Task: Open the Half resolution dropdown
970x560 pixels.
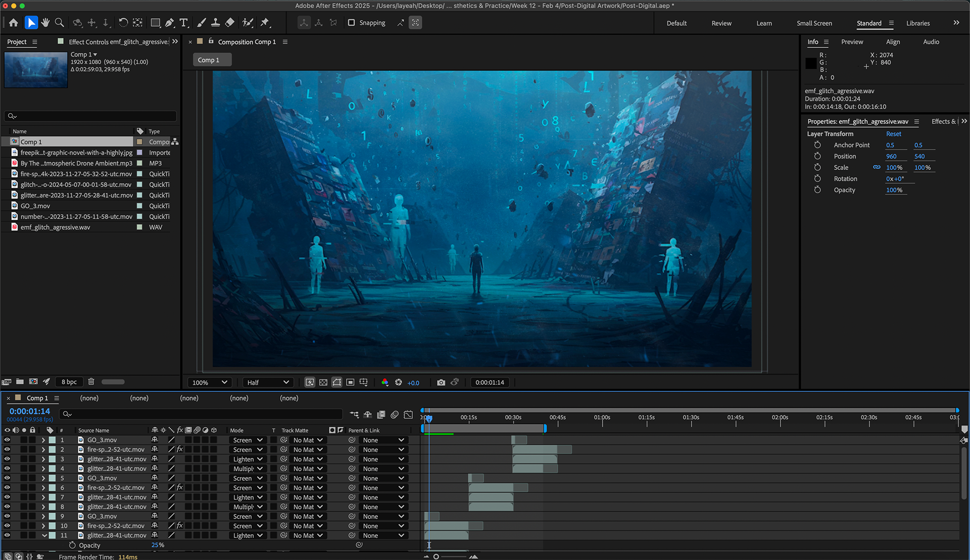Action: 268,382
